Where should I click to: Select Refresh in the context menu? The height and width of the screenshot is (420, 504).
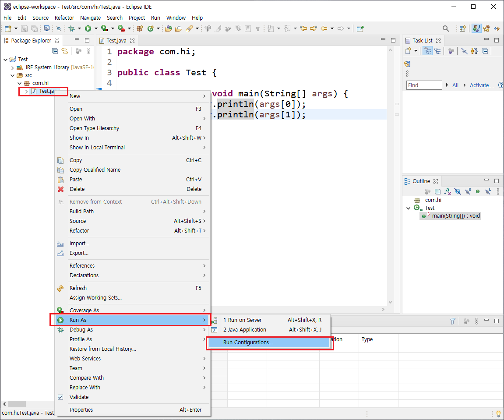pyautogui.click(x=133, y=288)
